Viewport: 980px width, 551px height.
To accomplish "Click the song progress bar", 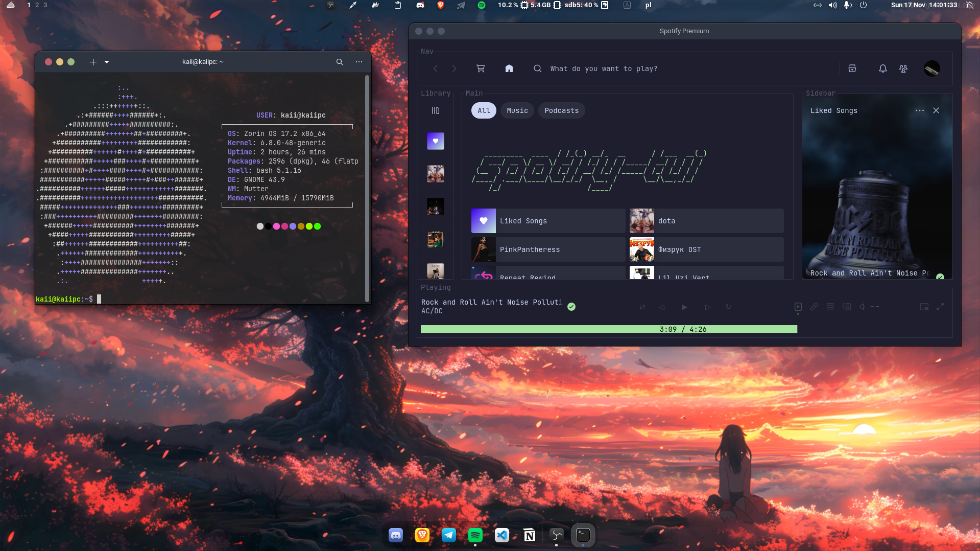I will [x=608, y=329].
